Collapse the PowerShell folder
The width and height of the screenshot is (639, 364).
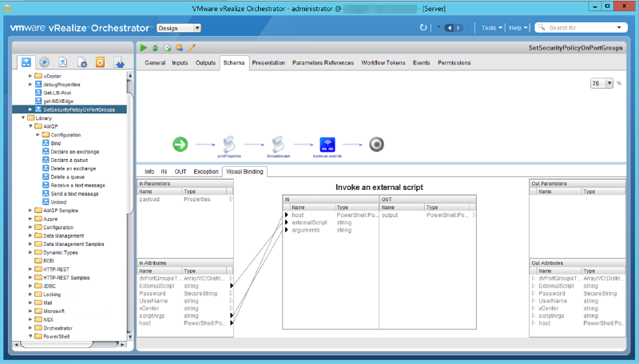coord(30,336)
